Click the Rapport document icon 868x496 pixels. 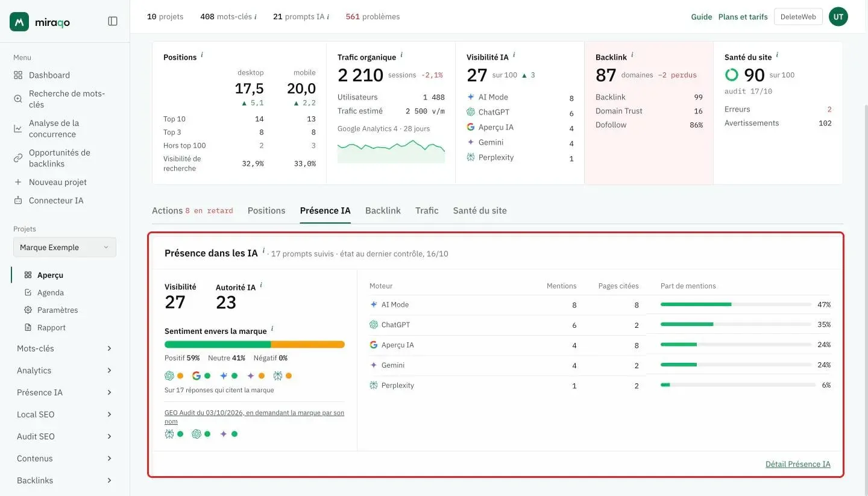click(28, 327)
